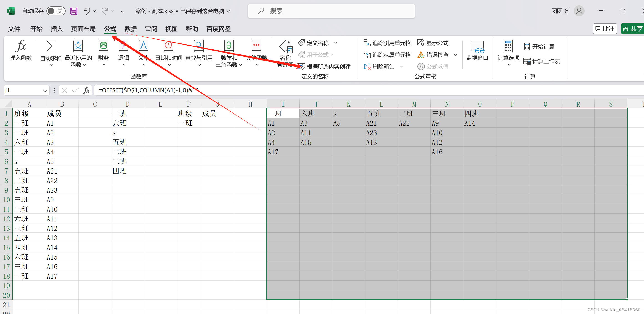644x314 pixels.
Task: Select cell B7 containing A21
Action: click(62, 171)
